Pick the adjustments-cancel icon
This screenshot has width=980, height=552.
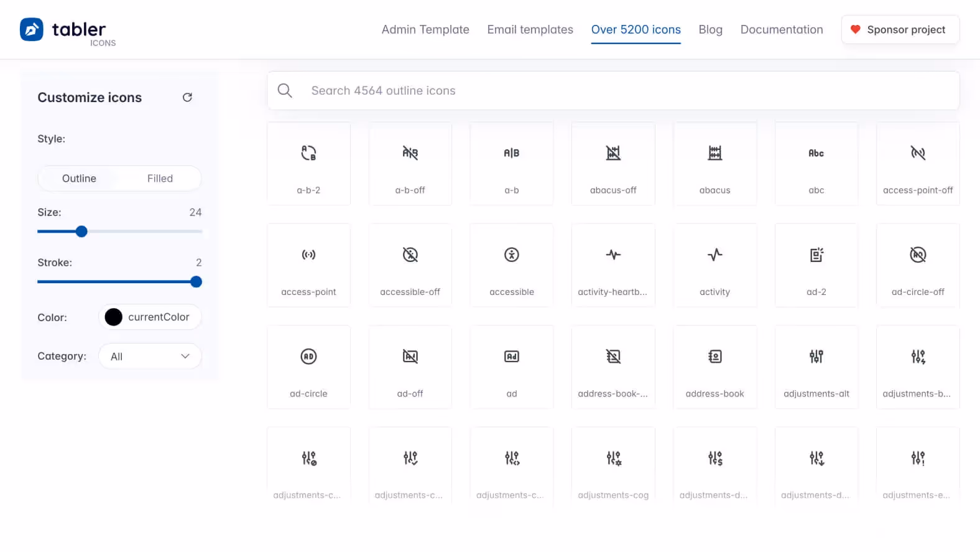(308, 465)
